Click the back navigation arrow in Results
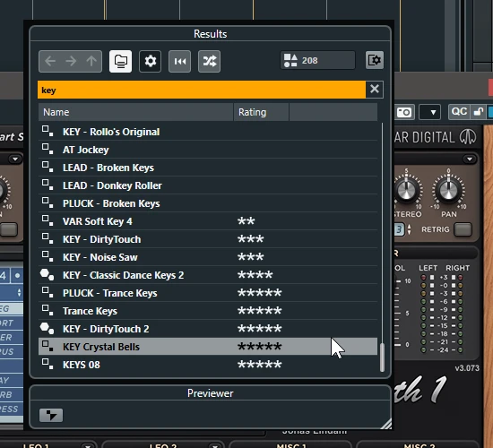Viewport: 493px width, 448px height. (x=50, y=61)
